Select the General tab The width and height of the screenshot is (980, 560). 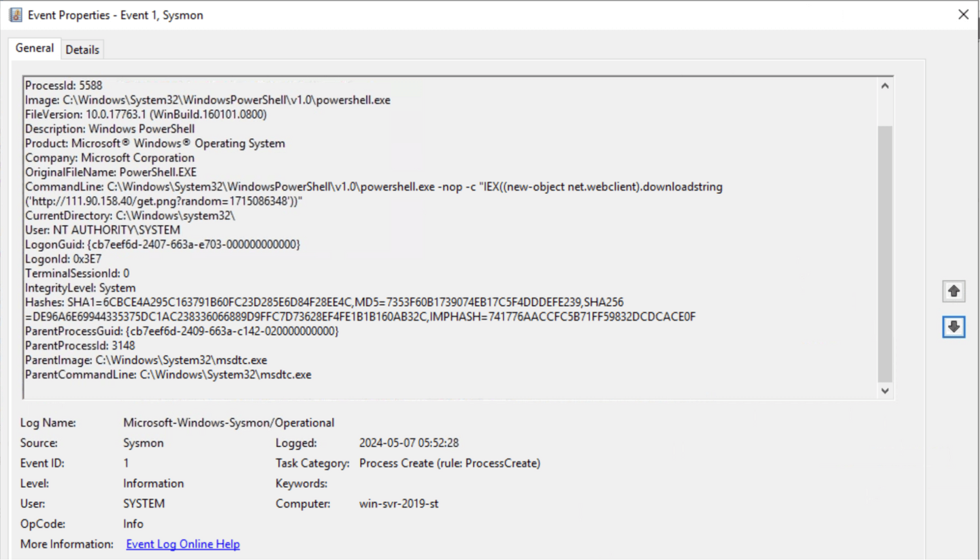tap(35, 48)
